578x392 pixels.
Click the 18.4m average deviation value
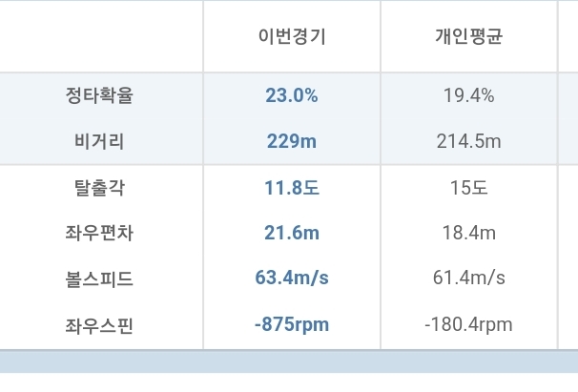[468, 233]
